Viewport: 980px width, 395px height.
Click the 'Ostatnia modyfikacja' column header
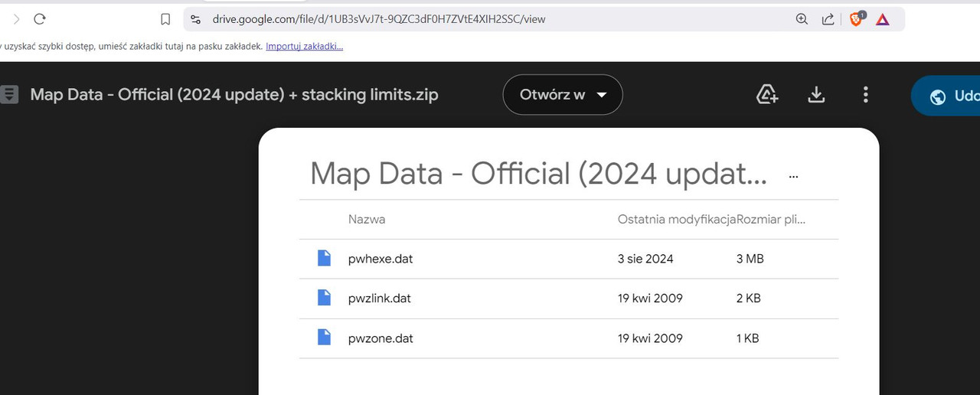(x=677, y=220)
